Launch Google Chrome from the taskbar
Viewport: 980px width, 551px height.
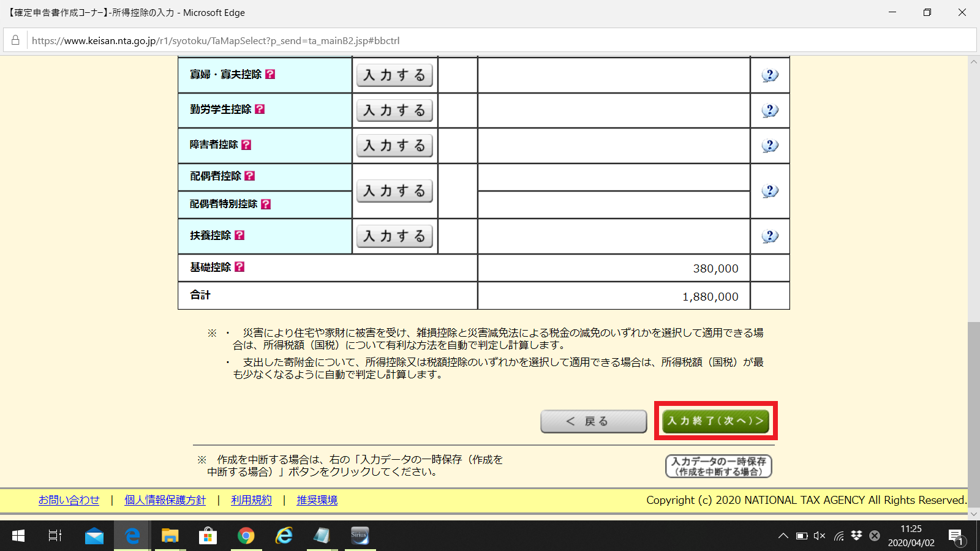[x=246, y=536]
